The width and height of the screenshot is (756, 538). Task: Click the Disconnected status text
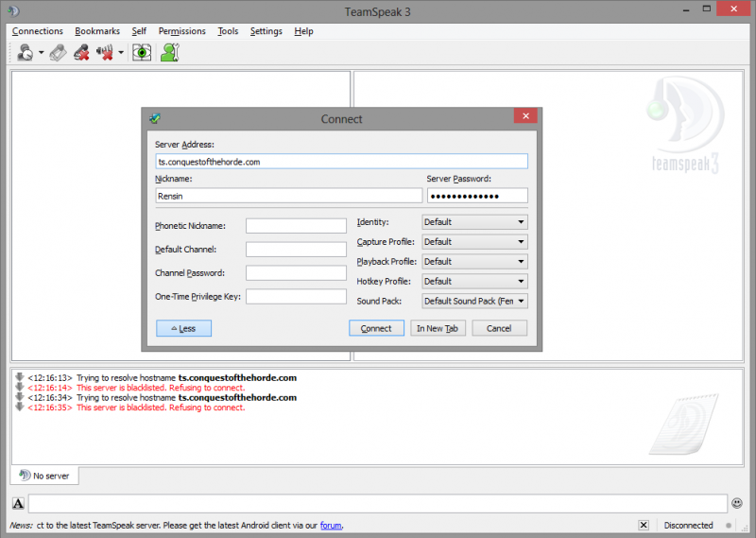tap(688, 525)
